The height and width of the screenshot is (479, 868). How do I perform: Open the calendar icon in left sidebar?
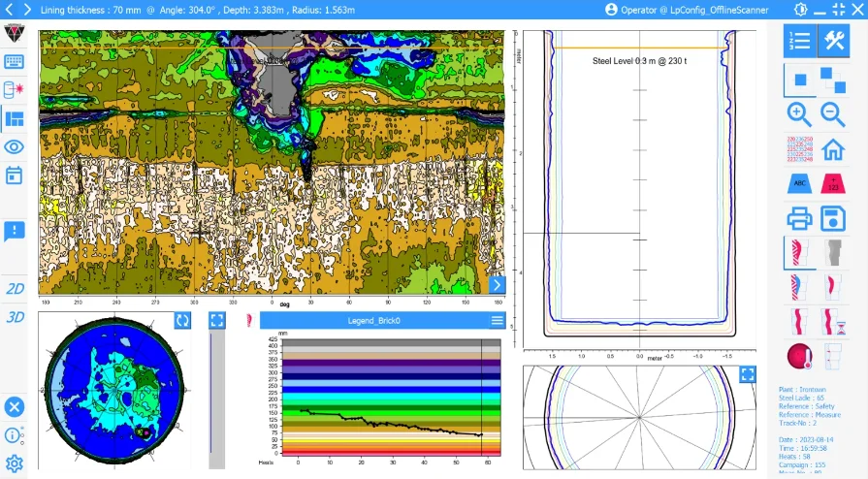click(15, 176)
